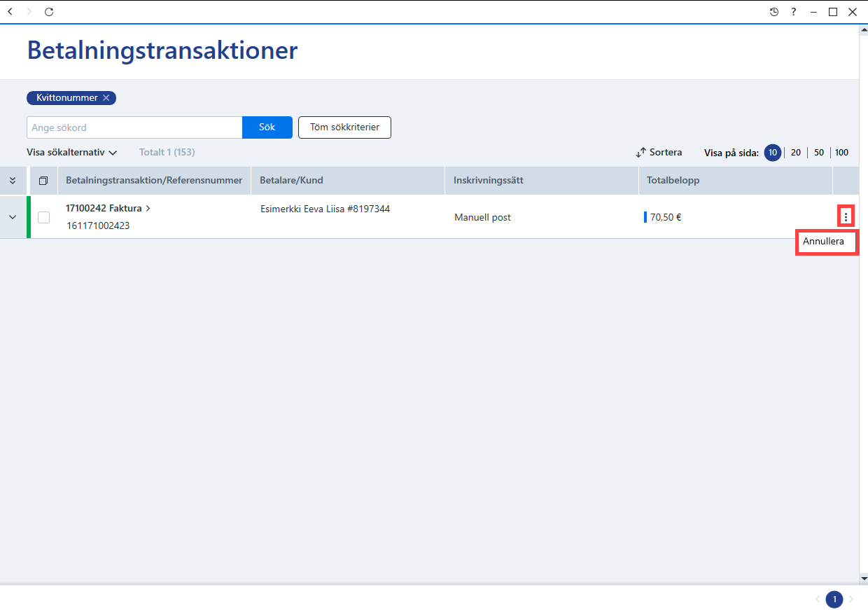Screen dimensions: 868x610
Task: Toggle the select-all checkbox in the header
Action: pos(43,181)
